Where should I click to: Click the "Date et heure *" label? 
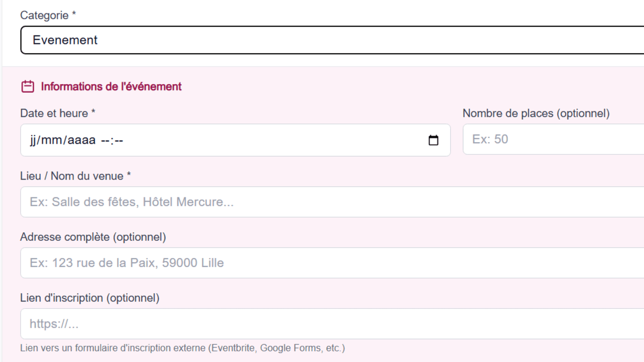[57, 113]
